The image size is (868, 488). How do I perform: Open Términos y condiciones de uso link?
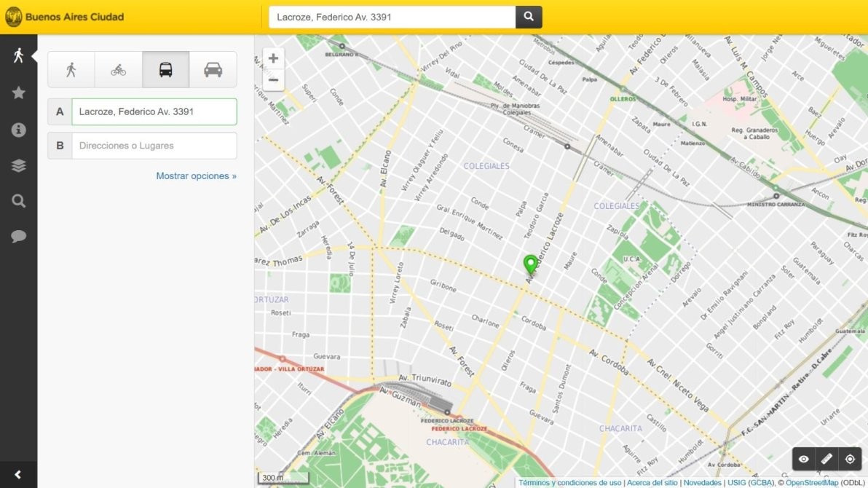[569, 483]
